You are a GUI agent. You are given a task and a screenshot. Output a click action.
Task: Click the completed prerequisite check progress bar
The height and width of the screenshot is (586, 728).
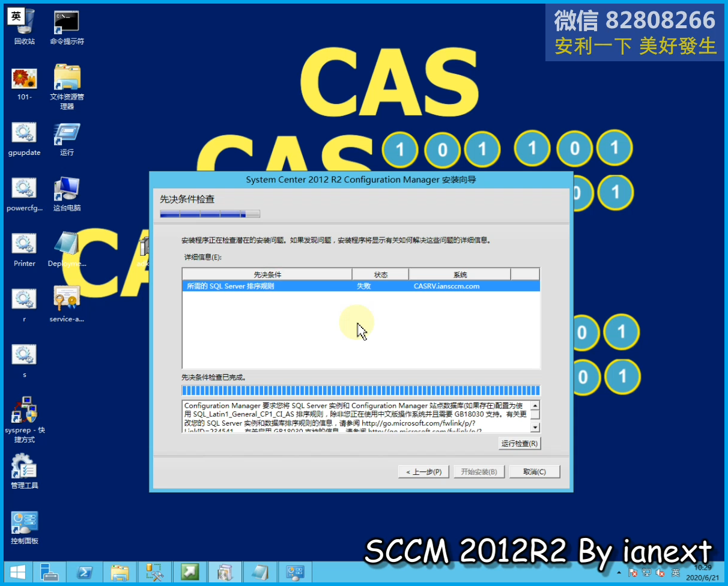tap(361, 390)
